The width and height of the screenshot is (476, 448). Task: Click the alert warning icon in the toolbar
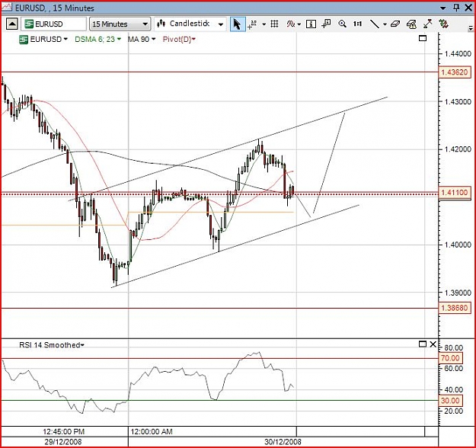click(411, 24)
